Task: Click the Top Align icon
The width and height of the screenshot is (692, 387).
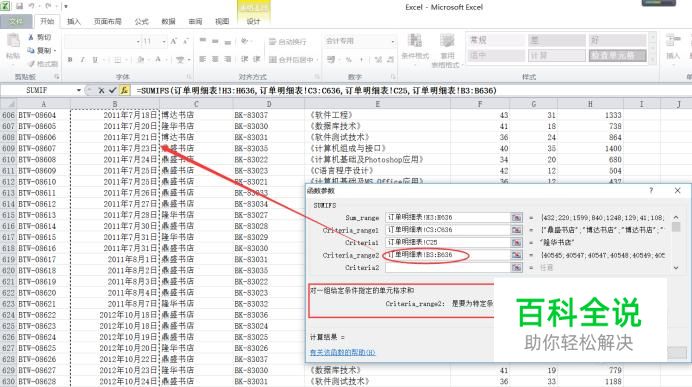Action: pyautogui.click(x=203, y=41)
